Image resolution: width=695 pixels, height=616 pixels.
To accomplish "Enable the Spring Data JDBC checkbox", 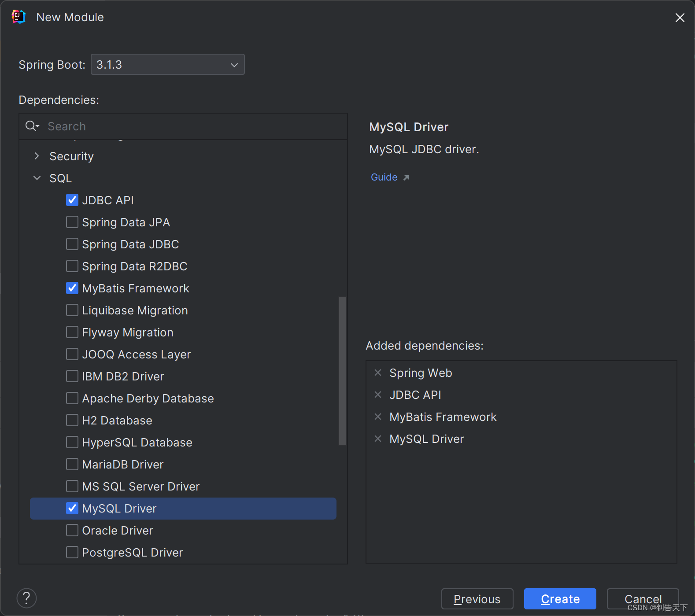I will pyautogui.click(x=72, y=244).
